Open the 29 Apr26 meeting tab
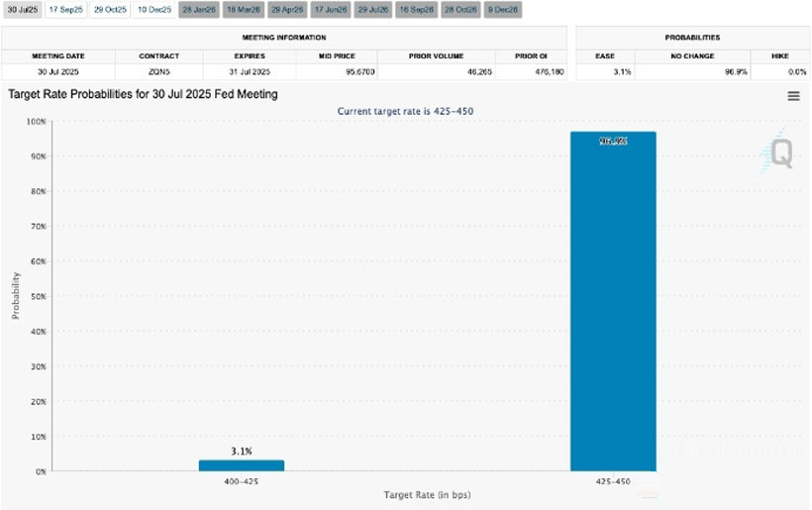 284,9
